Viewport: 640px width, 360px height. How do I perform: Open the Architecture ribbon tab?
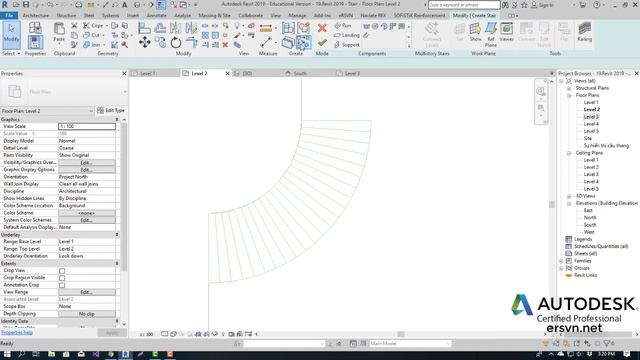coord(36,16)
